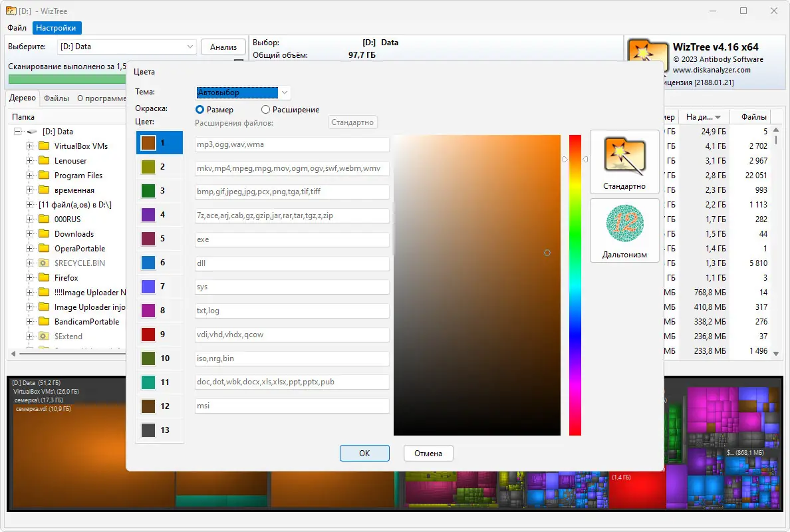Click the OK button

(364, 453)
